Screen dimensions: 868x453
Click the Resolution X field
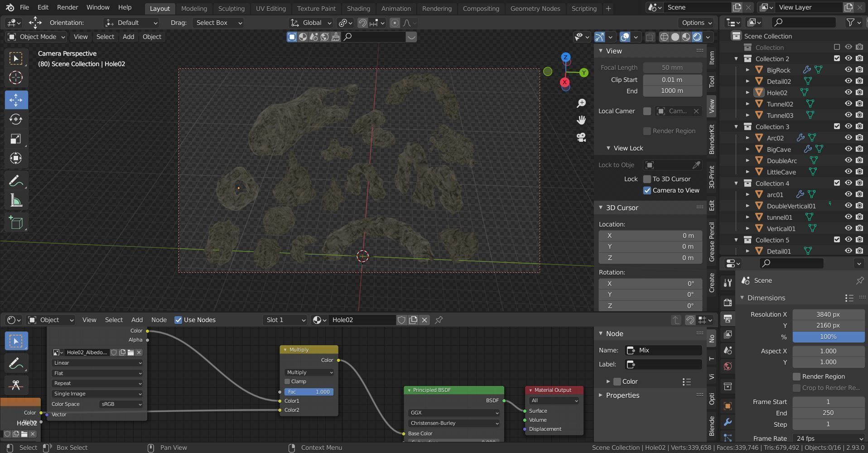[x=828, y=314]
